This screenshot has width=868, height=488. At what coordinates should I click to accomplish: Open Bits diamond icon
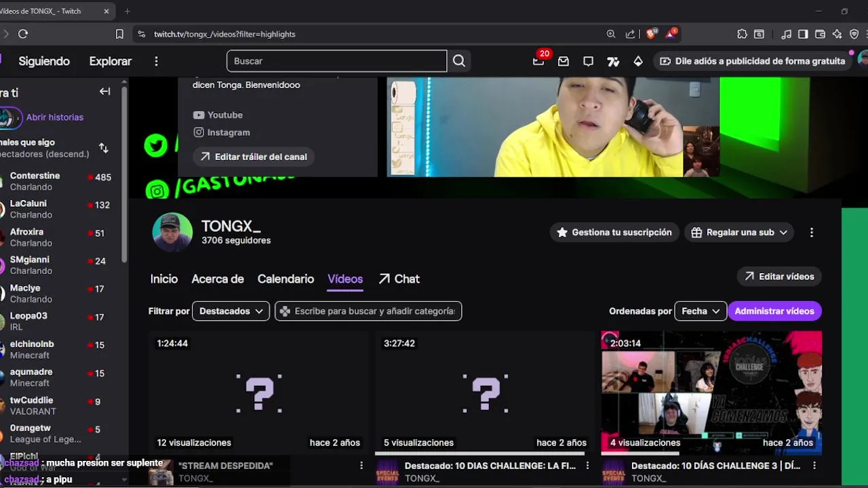[x=638, y=61]
